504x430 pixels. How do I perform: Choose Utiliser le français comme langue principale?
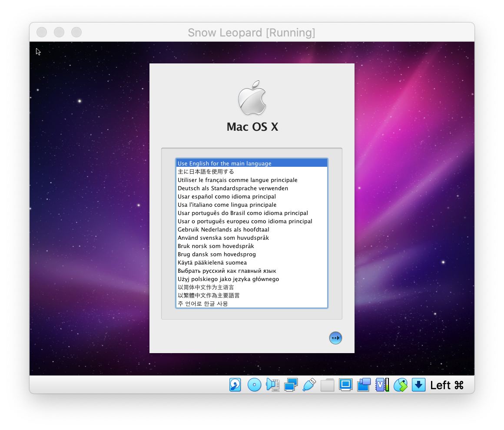(252, 180)
